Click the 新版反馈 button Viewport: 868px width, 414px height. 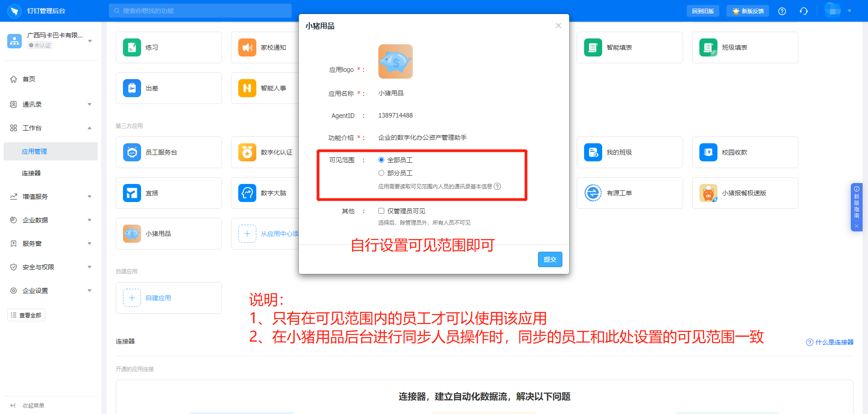[x=748, y=11]
